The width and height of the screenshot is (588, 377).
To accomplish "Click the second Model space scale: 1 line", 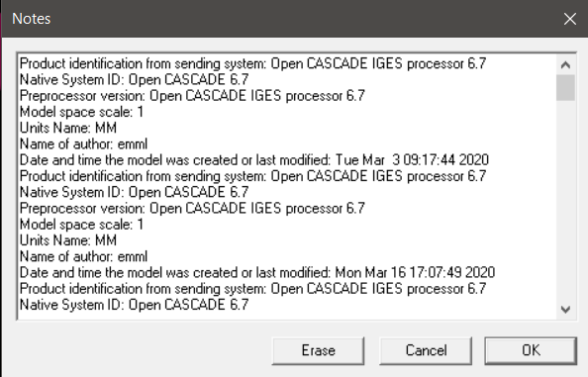I will [x=81, y=225].
